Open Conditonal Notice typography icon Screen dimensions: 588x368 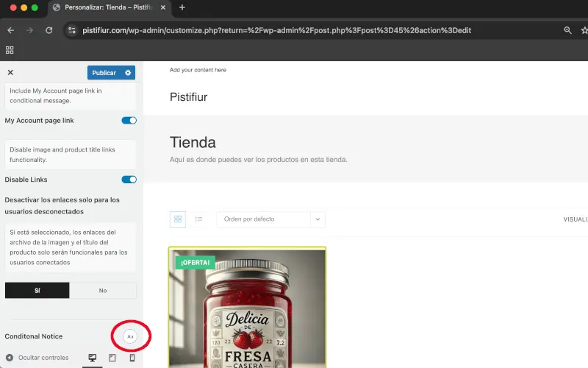click(130, 336)
